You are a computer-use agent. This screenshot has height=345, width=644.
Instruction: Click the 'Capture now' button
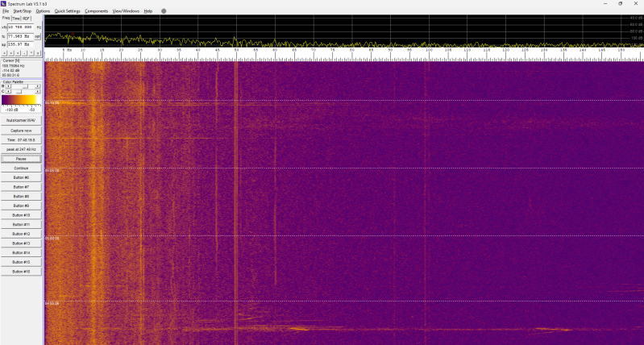21,131
